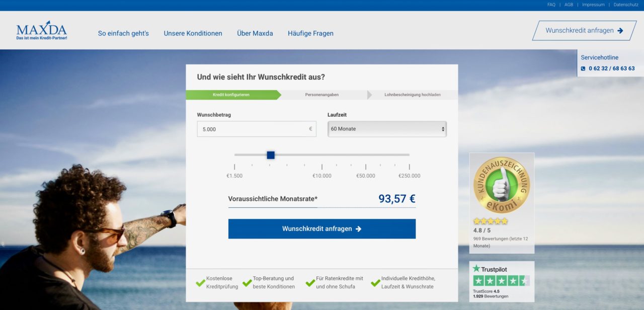Click the hotline number 0 62 32 / 68 63 63
The width and height of the screenshot is (644, 310).
612,68
